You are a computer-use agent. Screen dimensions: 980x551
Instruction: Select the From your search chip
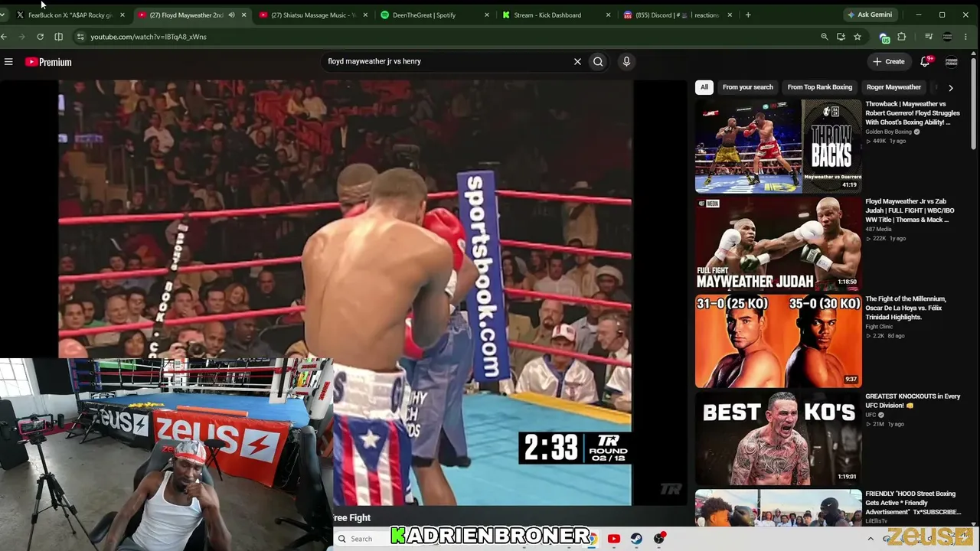click(748, 87)
